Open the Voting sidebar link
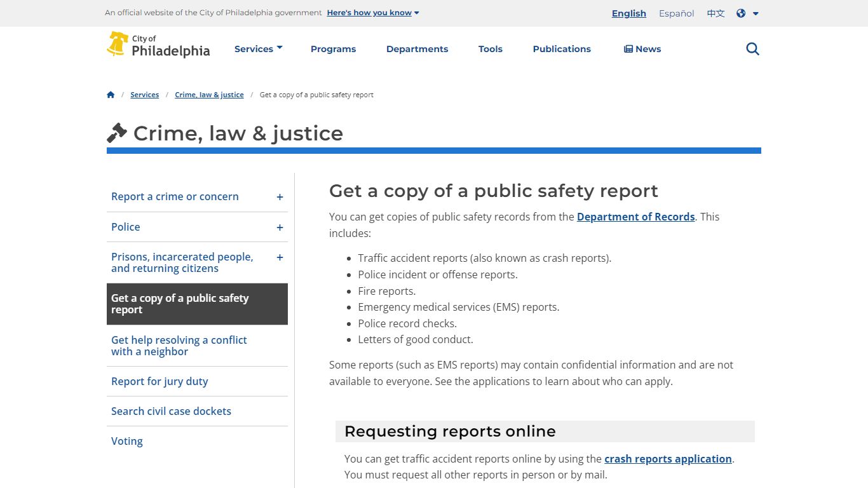This screenshot has height=488, width=868. pos(127,441)
